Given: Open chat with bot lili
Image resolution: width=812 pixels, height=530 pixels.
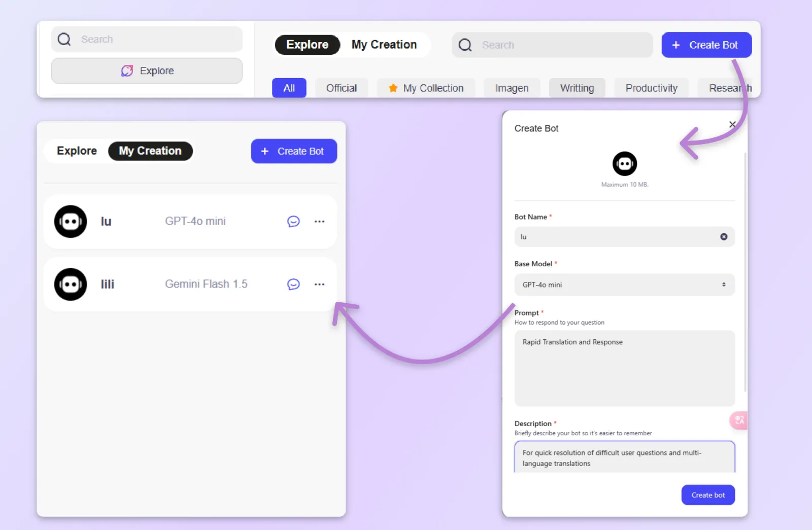Looking at the screenshot, I should click(293, 284).
